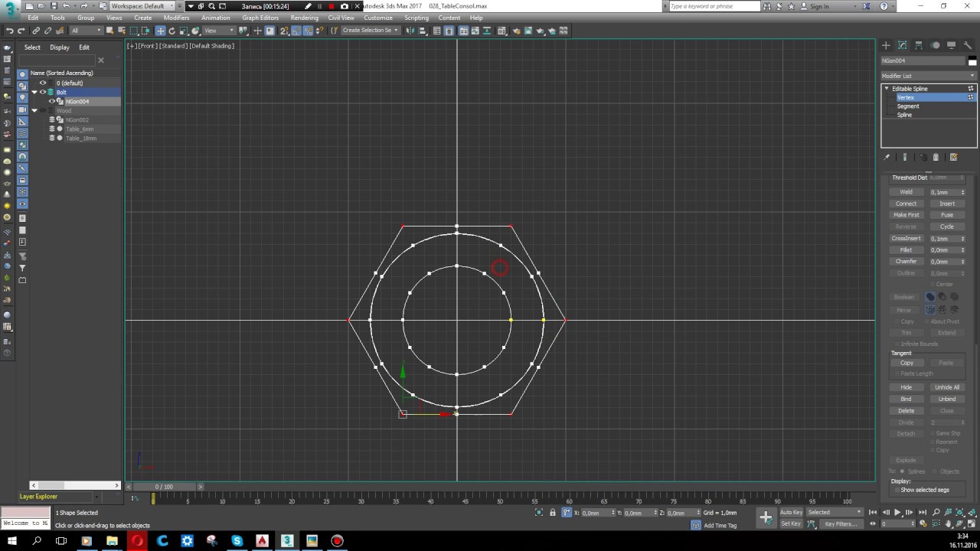Screen dimensions: 980x551
Task: Click the Weld button
Action: click(906, 192)
